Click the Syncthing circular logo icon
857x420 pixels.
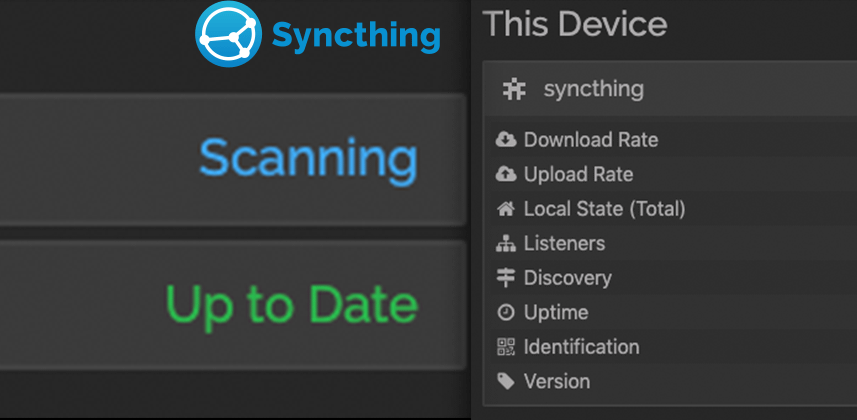click(x=228, y=33)
